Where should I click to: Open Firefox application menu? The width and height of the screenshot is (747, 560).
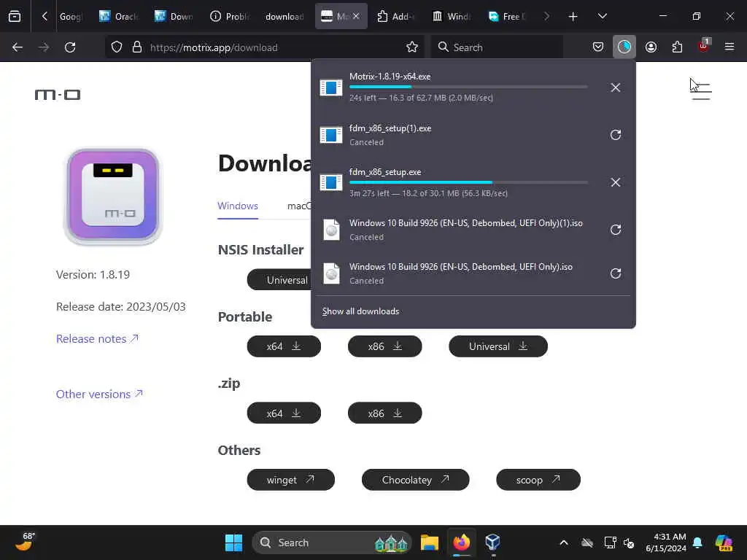729,47
